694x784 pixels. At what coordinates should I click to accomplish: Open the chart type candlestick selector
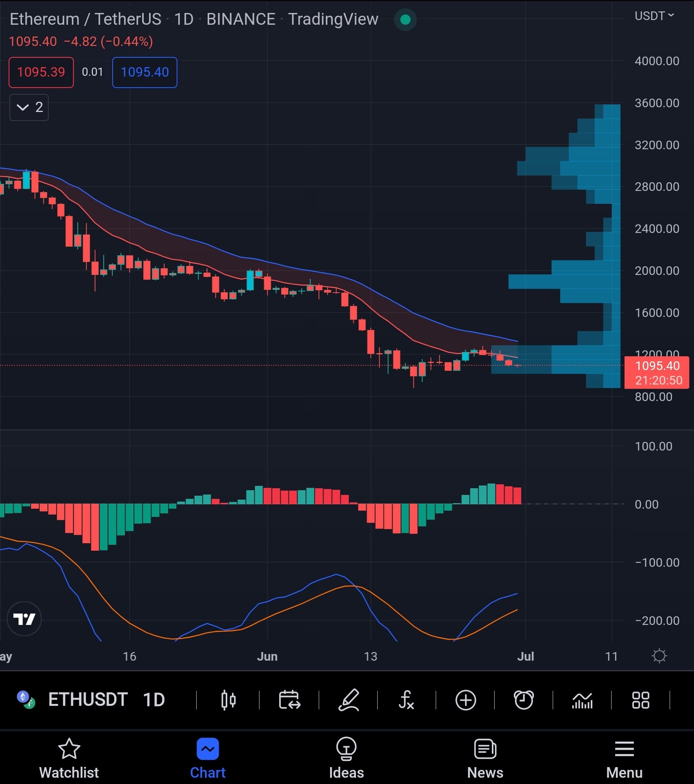(x=228, y=700)
